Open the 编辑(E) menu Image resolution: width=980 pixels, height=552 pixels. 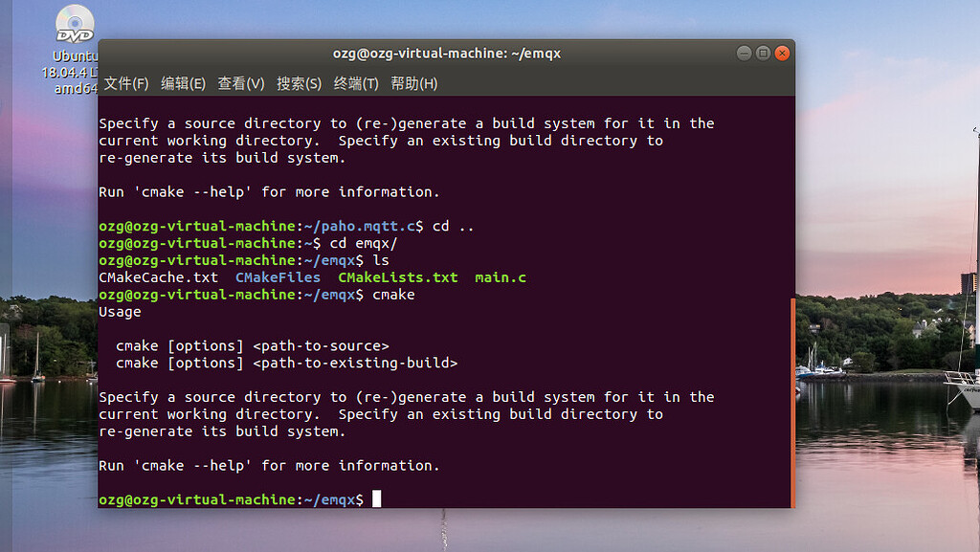[183, 84]
